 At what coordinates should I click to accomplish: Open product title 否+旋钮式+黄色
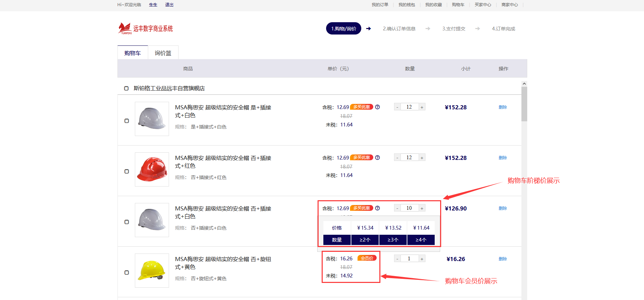[223, 263]
